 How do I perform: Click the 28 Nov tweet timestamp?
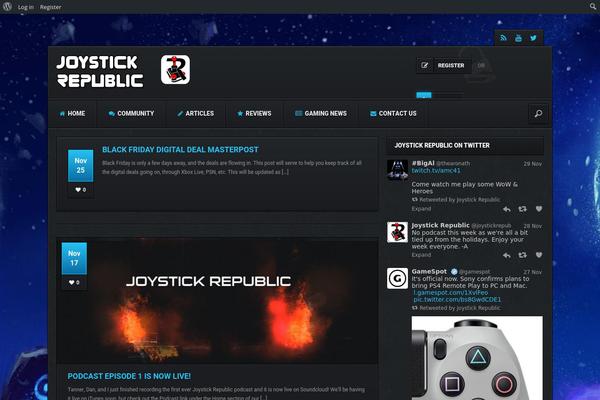point(533,226)
